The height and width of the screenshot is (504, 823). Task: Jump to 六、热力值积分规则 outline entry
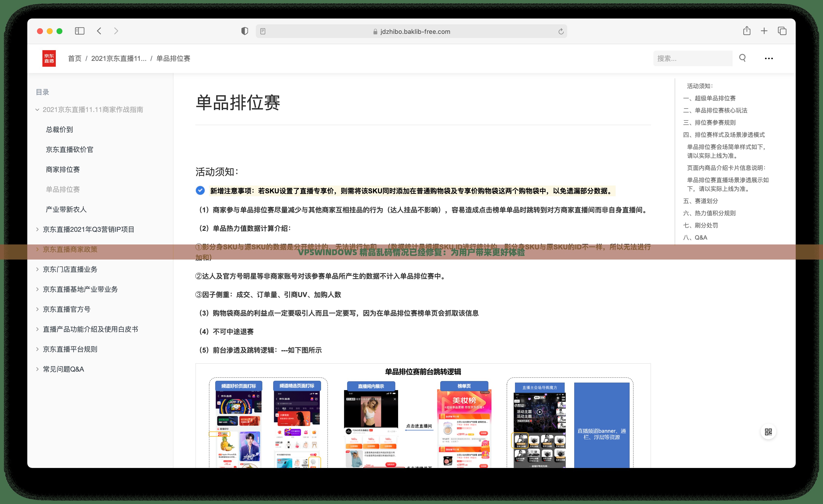pos(709,213)
